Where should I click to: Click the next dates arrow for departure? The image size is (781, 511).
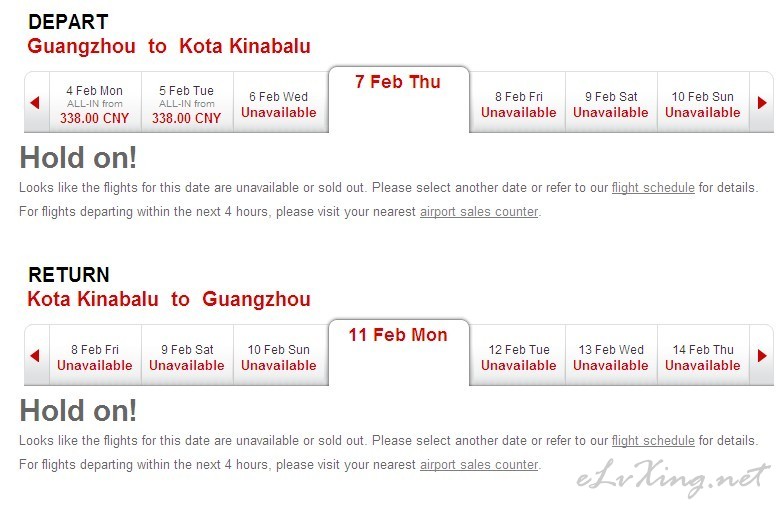[762, 103]
